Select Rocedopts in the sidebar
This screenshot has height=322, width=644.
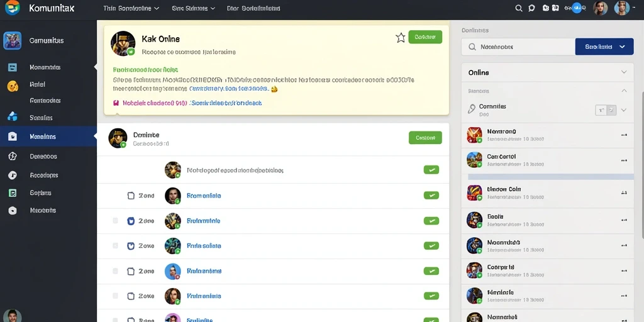pyautogui.click(x=44, y=175)
